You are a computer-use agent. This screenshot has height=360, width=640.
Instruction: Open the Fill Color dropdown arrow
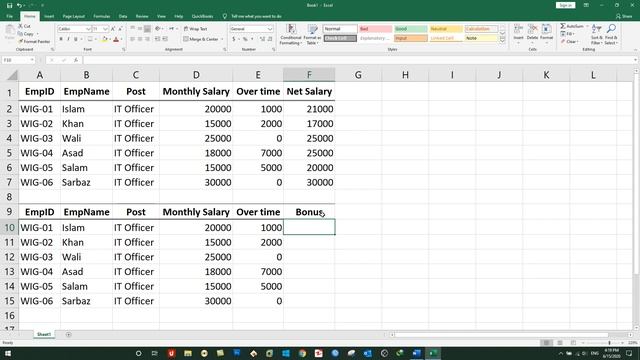[110, 39]
